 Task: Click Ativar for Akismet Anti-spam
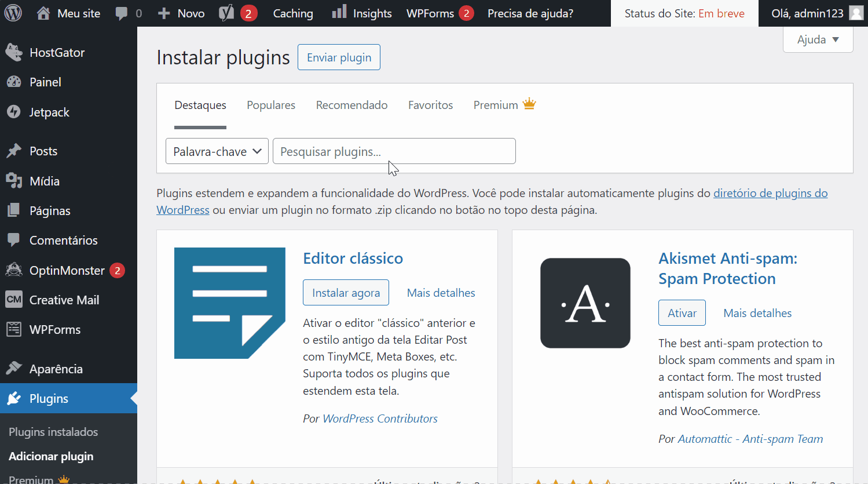point(682,313)
